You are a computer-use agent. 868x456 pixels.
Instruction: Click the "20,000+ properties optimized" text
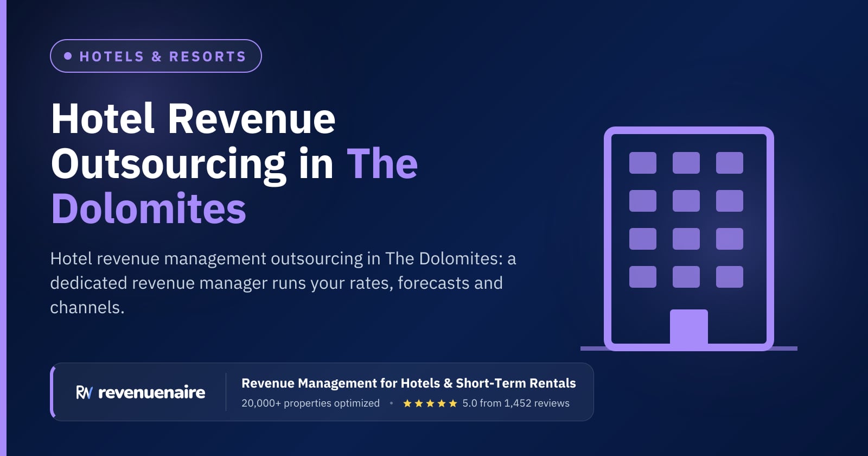[310, 403]
